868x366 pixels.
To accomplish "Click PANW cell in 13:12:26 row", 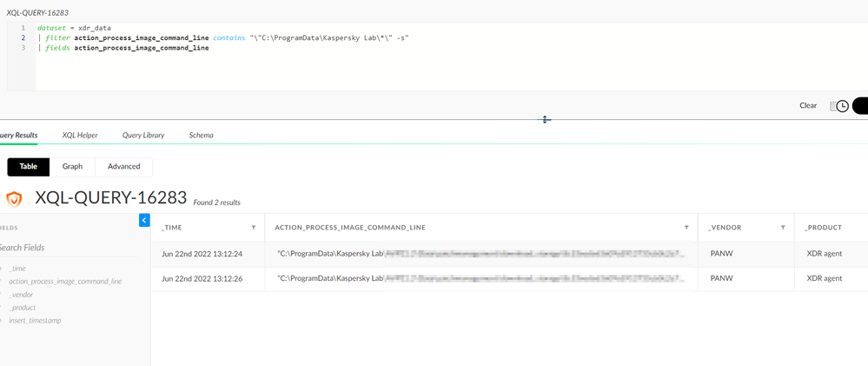I will [x=721, y=278].
